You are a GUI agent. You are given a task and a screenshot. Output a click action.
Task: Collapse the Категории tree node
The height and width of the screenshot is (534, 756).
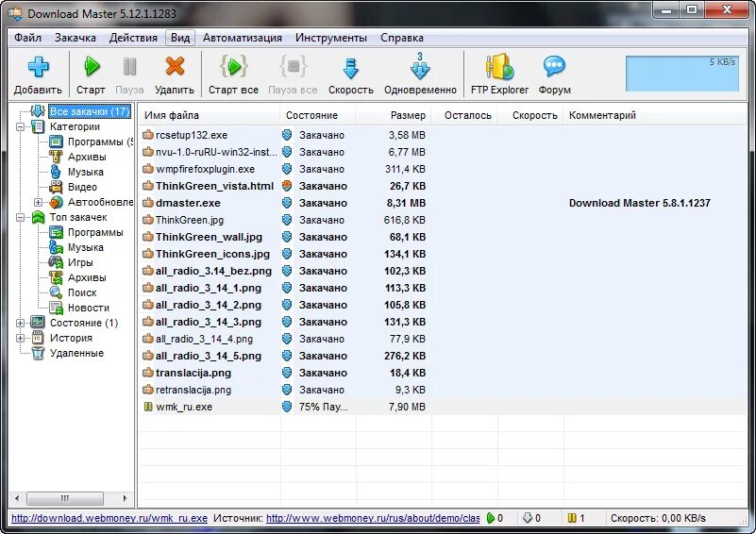click(x=20, y=126)
